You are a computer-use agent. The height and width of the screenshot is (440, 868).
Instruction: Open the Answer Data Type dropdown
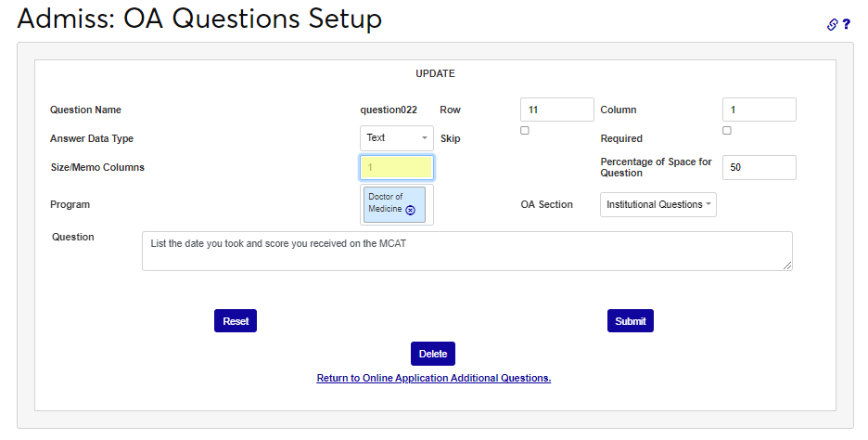396,138
